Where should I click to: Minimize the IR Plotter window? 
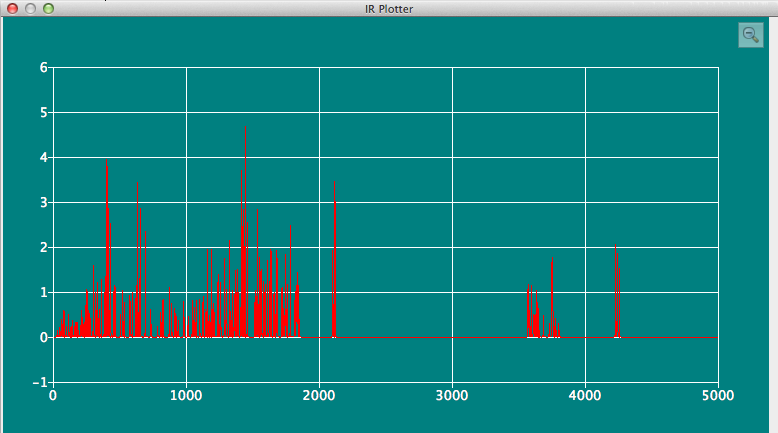pos(31,8)
